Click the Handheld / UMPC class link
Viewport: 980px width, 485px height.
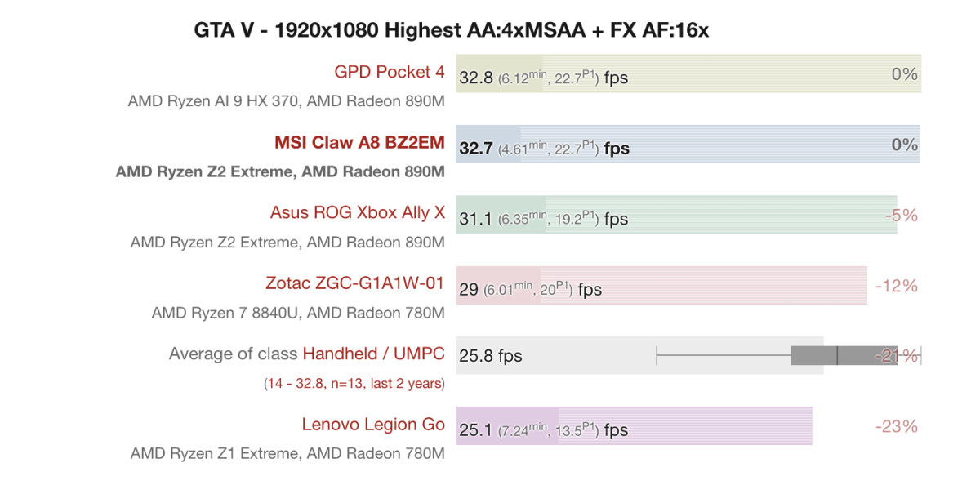pos(373,354)
